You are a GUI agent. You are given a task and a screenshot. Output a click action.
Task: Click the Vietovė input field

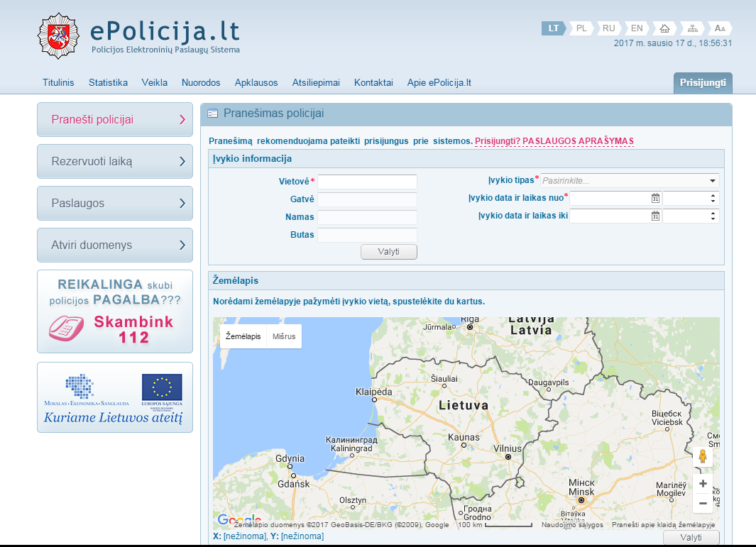pyautogui.click(x=367, y=182)
